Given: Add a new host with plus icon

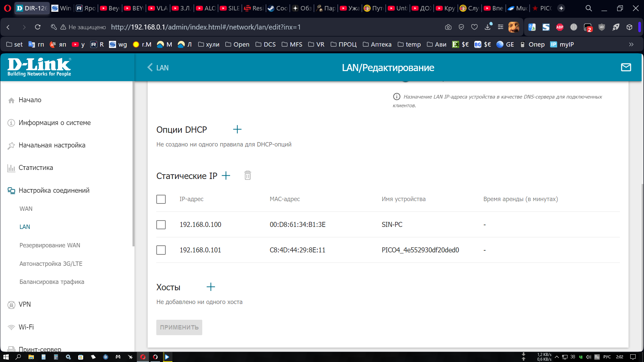Looking at the screenshot, I should click(211, 287).
